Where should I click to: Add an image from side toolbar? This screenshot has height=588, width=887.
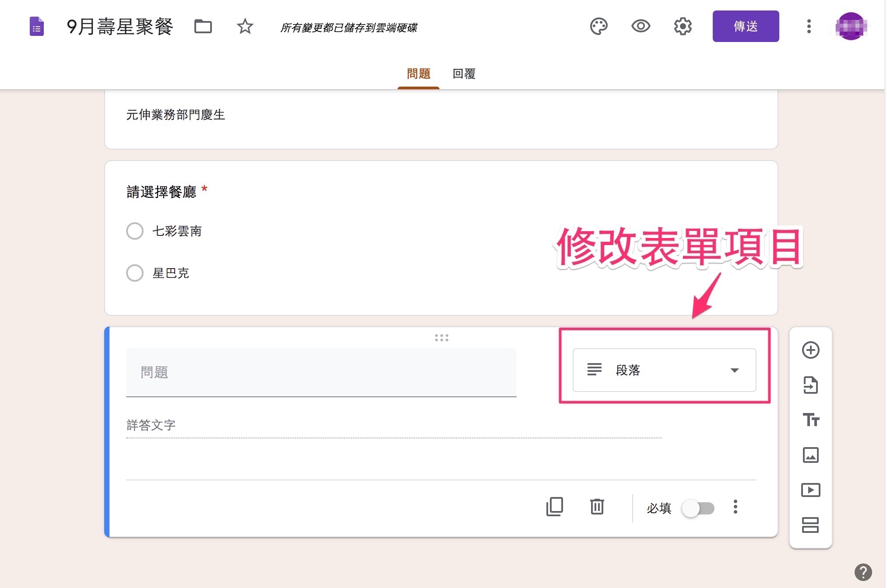(810, 455)
